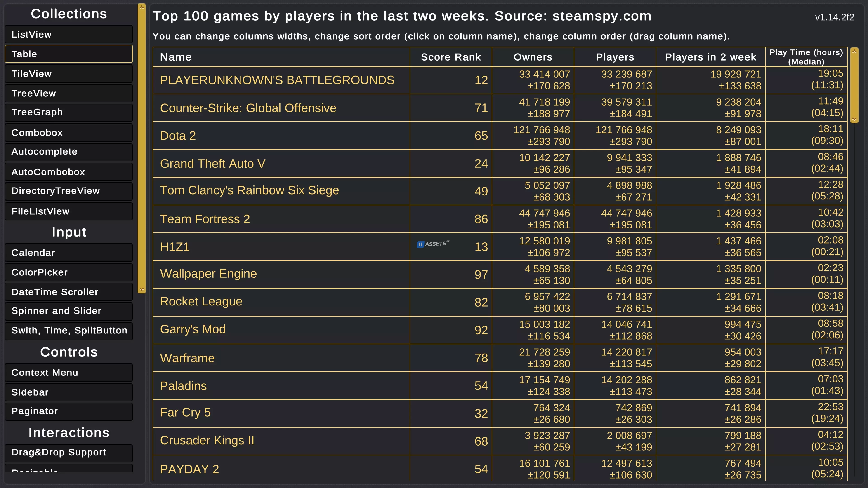Screen dimensions: 868x488
Task: Open the ColorPicker demo
Action: pos(69,272)
